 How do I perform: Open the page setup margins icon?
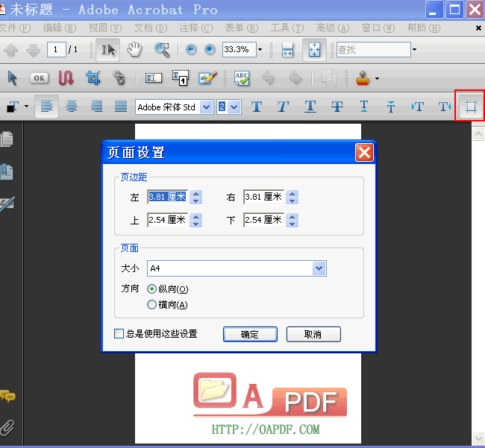pyautogui.click(x=471, y=107)
